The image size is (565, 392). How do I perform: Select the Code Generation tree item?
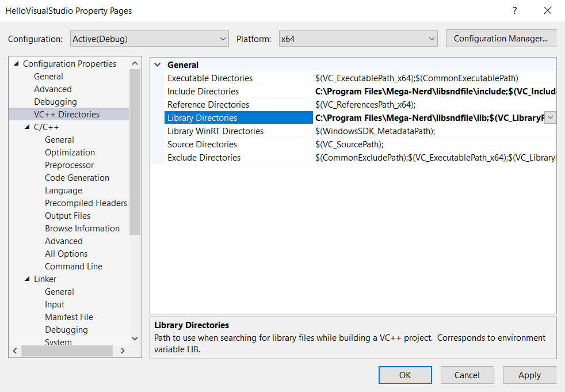coord(77,177)
